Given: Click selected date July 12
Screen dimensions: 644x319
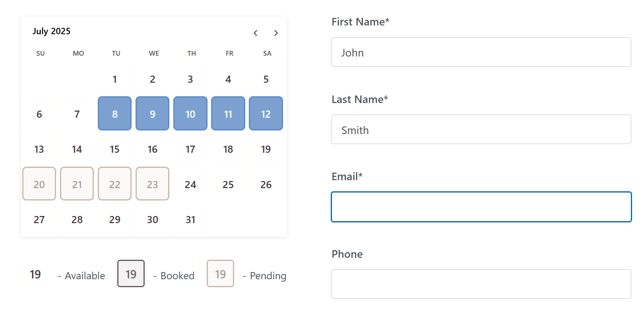Looking at the screenshot, I should pos(266,114).
